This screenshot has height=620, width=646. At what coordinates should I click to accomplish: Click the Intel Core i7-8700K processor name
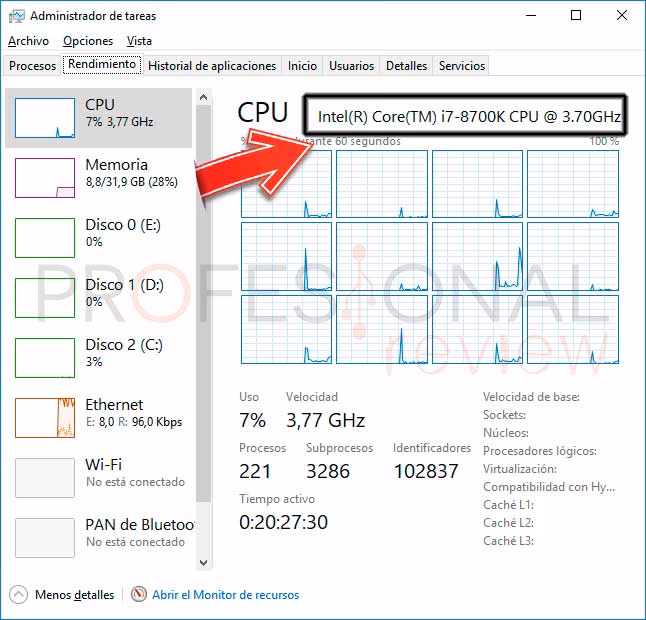[469, 117]
